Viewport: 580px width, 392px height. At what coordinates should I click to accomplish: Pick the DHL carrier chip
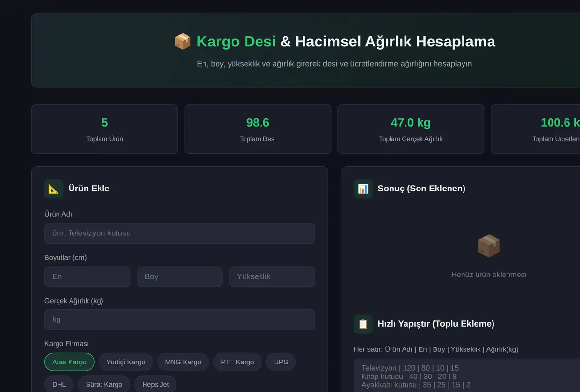click(x=59, y=384)
